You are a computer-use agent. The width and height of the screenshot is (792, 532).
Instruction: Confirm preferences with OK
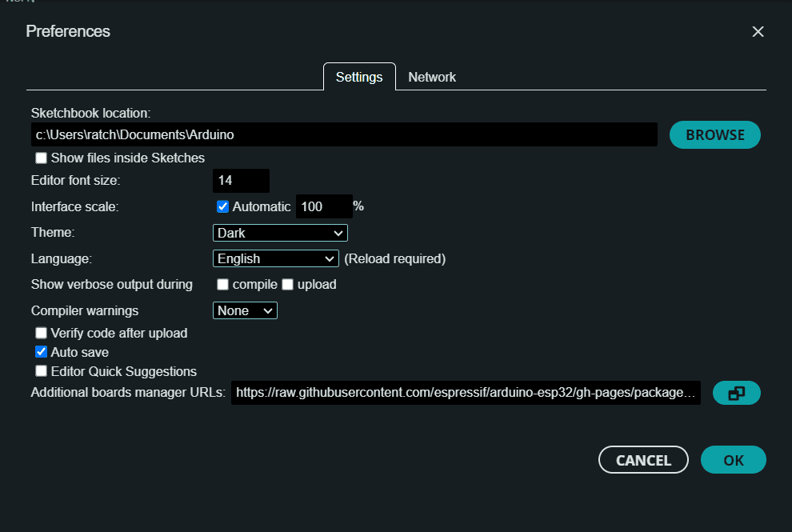pyautogui.click(x=733, y=459)
